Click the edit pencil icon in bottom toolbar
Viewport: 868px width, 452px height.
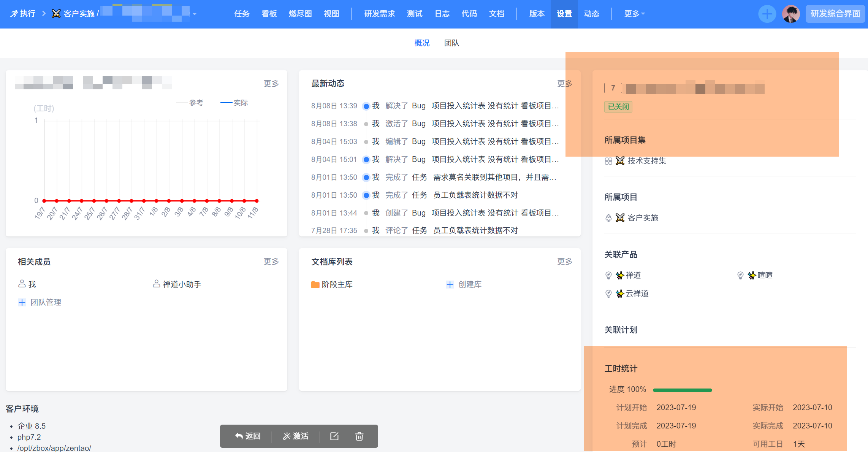[334, 436]
